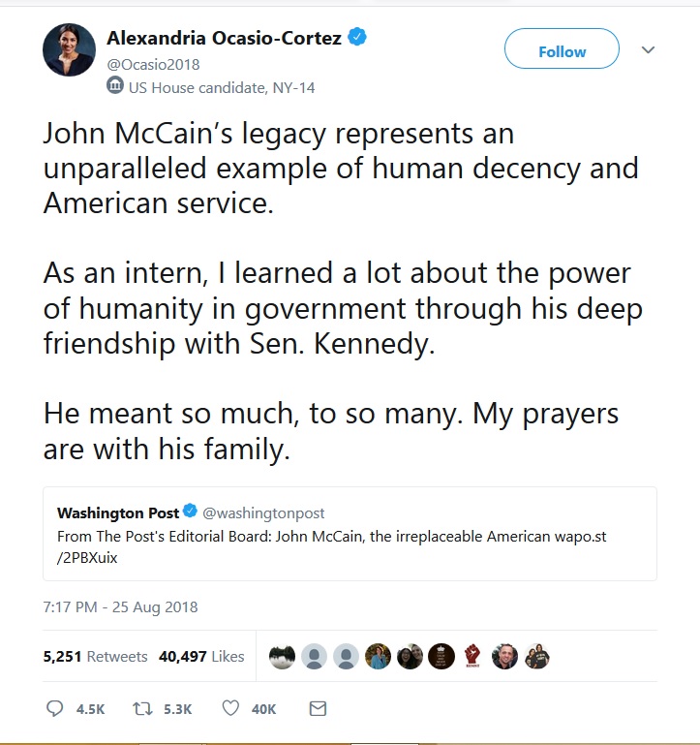Open the @Ocasio2018 handle link
Screen dimensions: 700x745
(x=153, y=65)
